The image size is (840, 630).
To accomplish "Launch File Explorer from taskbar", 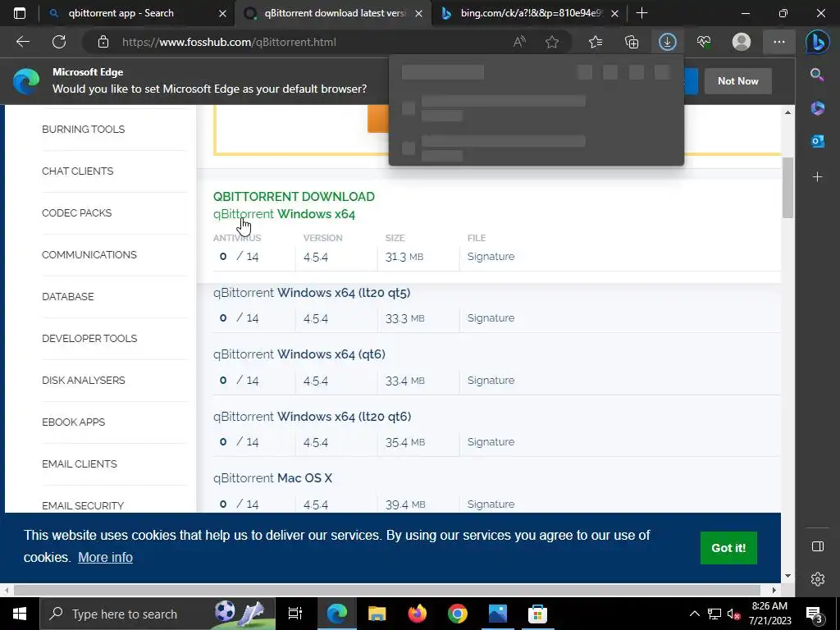I will 377,614.
